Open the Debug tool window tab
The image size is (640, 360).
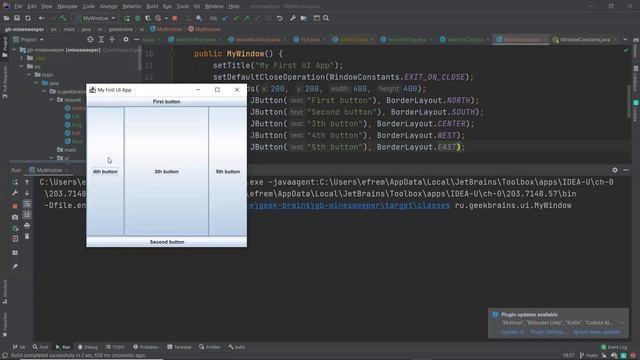(88, 347)
